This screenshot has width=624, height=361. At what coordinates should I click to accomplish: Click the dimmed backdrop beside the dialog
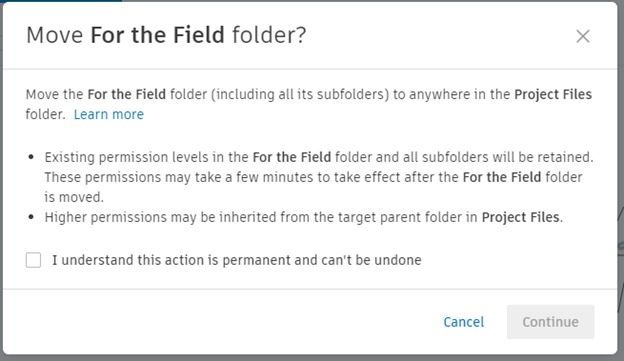pyautogui.click(x=621, y=179)
